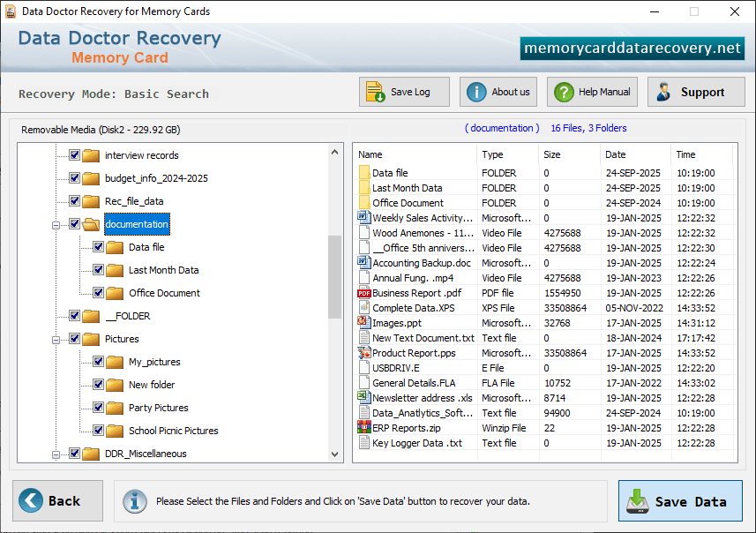Click the Support person icon
The image size is (756, 533).
point(664,92)
